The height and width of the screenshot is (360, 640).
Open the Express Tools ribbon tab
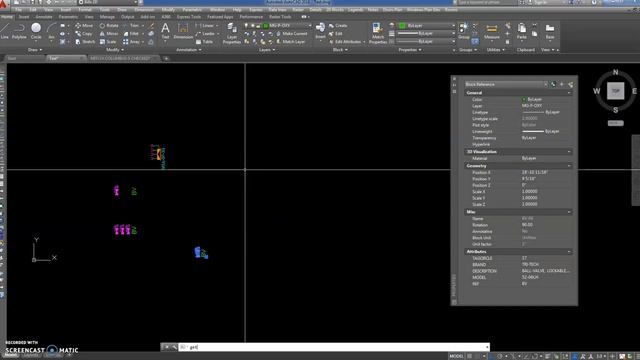[189, 17]
